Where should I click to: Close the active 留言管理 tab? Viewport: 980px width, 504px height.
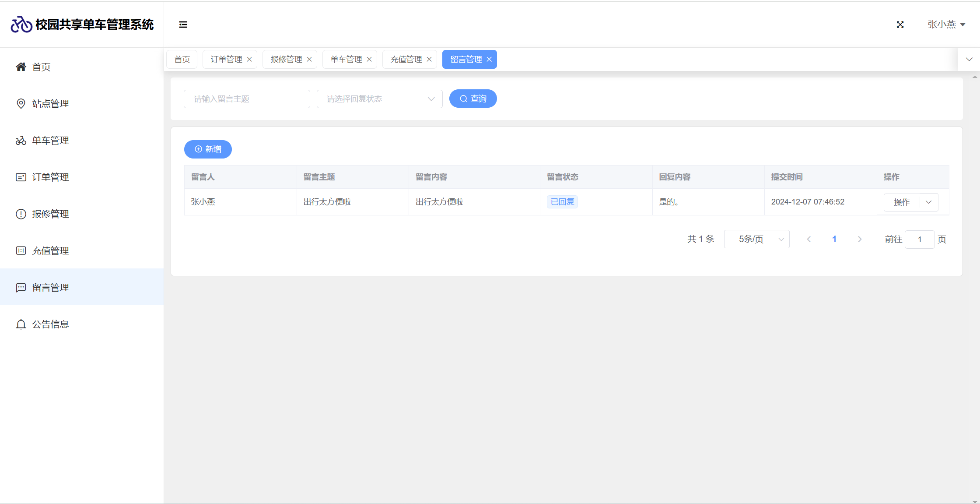(x=489, y=60)
